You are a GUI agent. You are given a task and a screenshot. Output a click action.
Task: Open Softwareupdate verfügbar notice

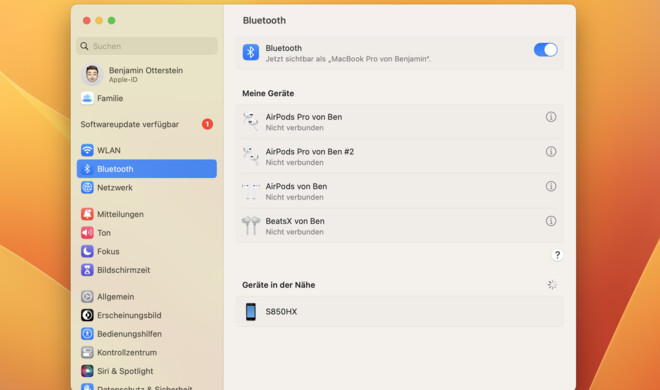click(147, 124)
